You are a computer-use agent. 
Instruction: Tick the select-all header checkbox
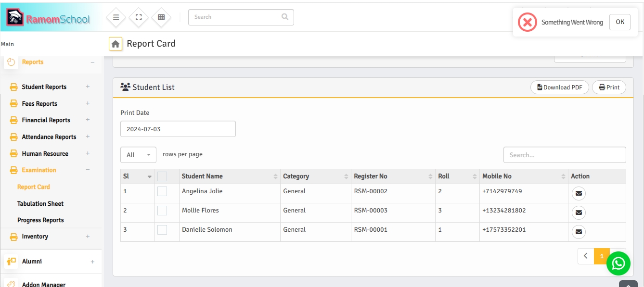pyautogui.click(x=162, y=176)
